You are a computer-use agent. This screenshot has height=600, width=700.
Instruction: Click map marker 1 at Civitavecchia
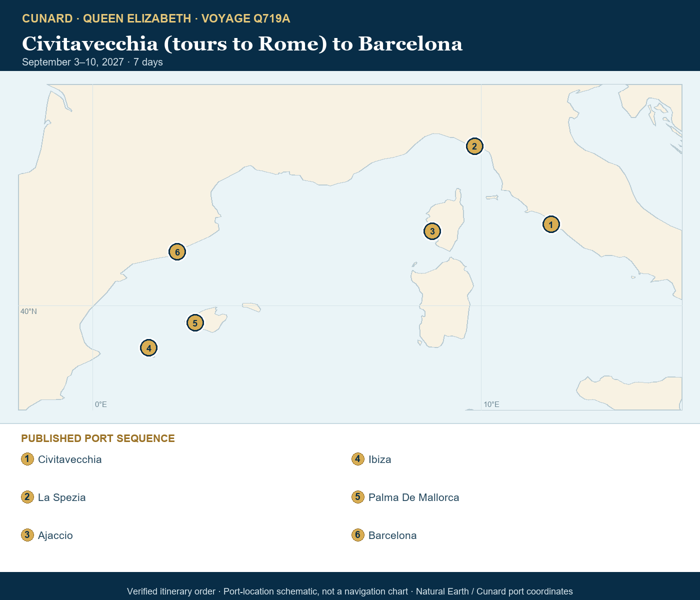[550, 224]
